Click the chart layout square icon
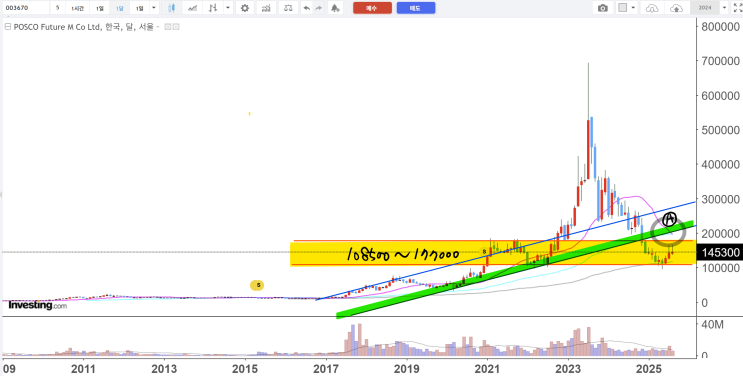 point(623,8)
